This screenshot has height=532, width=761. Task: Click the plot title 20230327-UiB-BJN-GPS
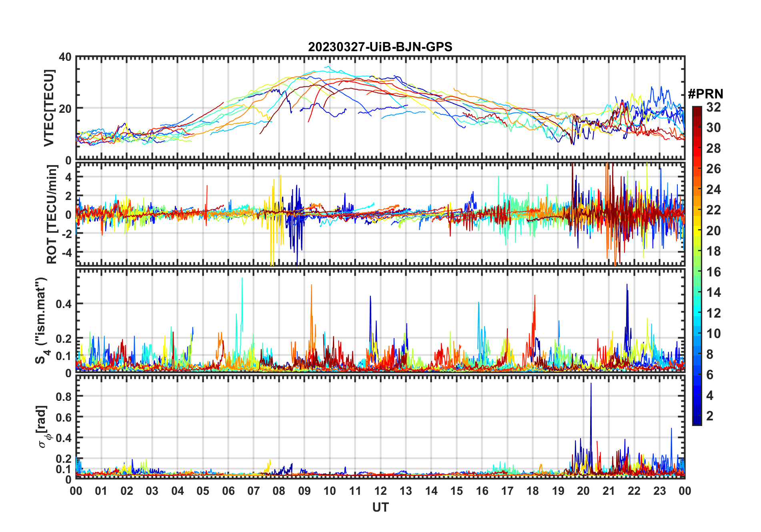click(x=380, y=47)
